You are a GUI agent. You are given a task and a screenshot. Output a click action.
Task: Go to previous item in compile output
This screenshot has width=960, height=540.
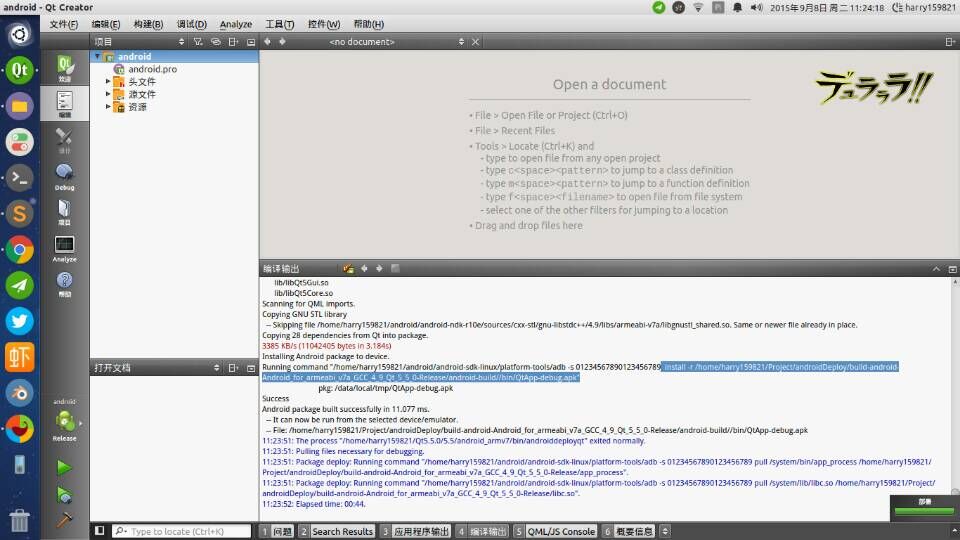click(x=364, y=269)
